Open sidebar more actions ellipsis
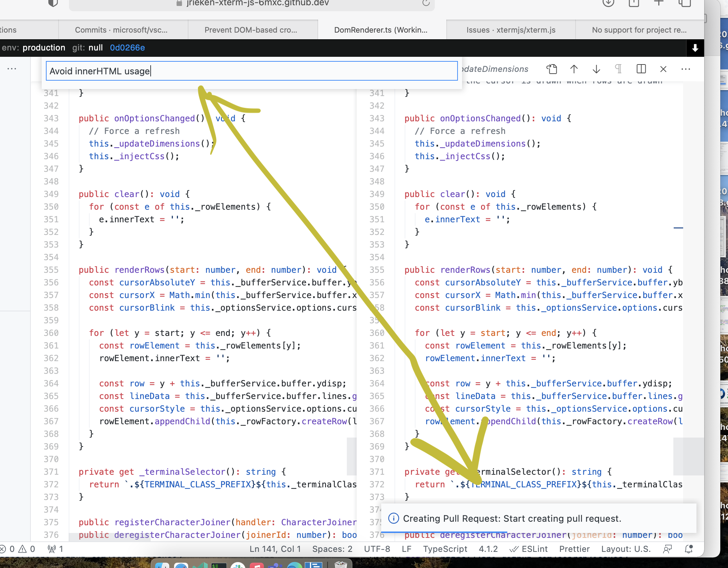This screenshot has height=568, width=728. point(12,69)
